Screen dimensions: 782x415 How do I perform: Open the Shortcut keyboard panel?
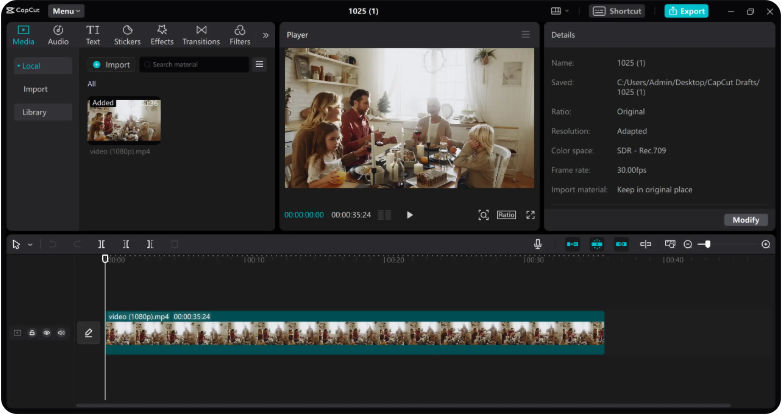(617, 11)
